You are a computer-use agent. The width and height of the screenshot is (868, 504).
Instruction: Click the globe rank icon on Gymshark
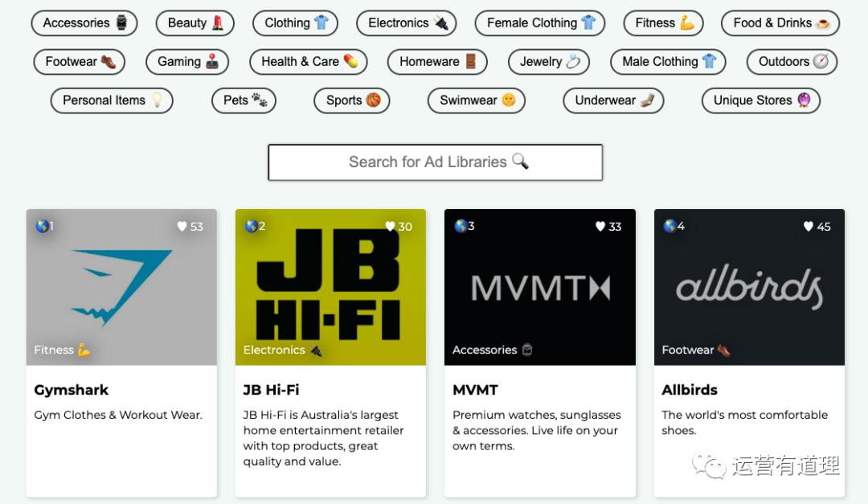pyautogui.click(x=42, y=226)
